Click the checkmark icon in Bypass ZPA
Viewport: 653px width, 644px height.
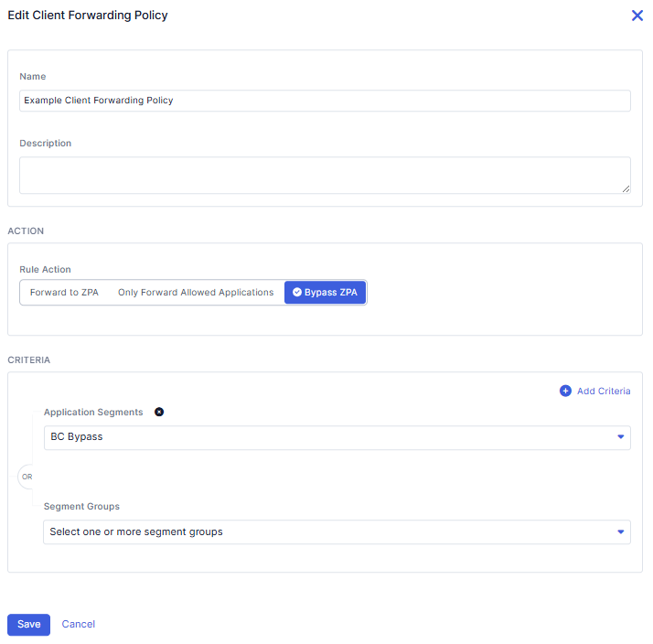pos(297,292)
